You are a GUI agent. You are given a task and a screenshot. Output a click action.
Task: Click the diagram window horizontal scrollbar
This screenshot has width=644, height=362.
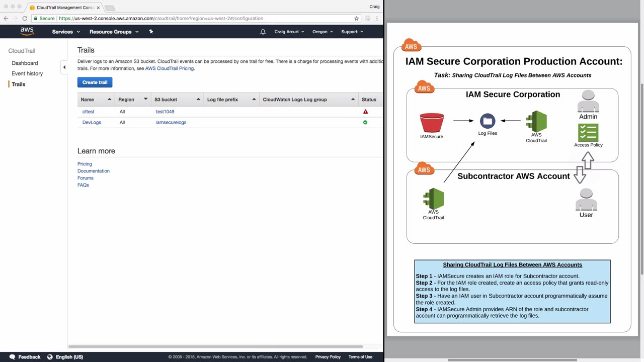pos(512,360)
